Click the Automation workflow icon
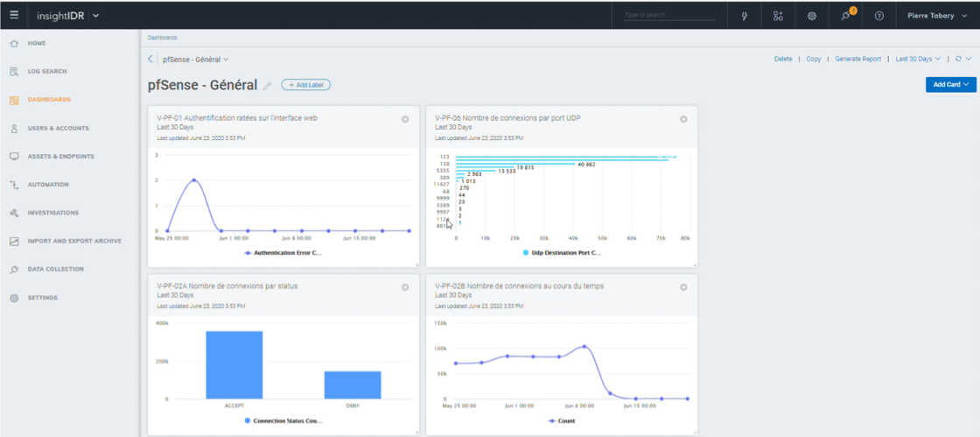Screen dimensions: 980x437 tap(14, 185)
